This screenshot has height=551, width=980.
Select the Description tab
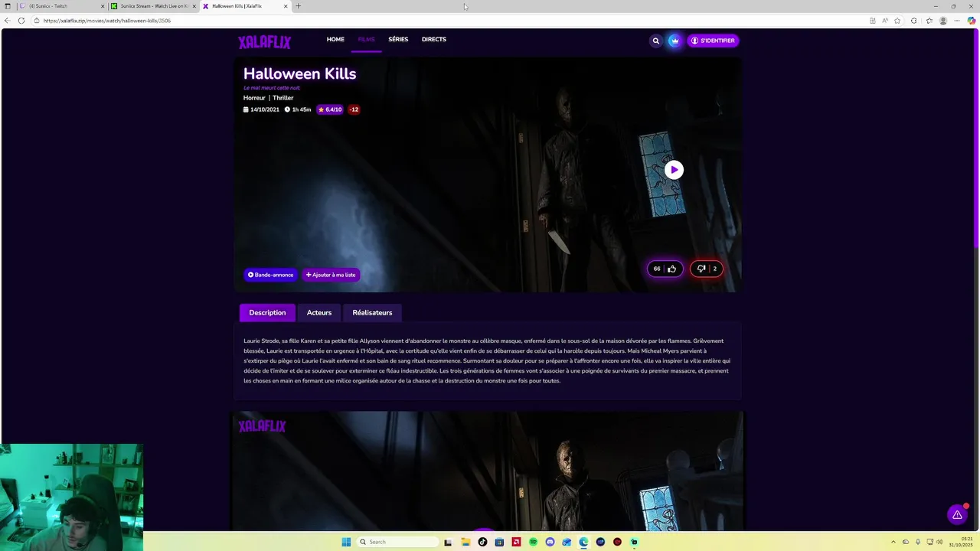click(267, 312)
